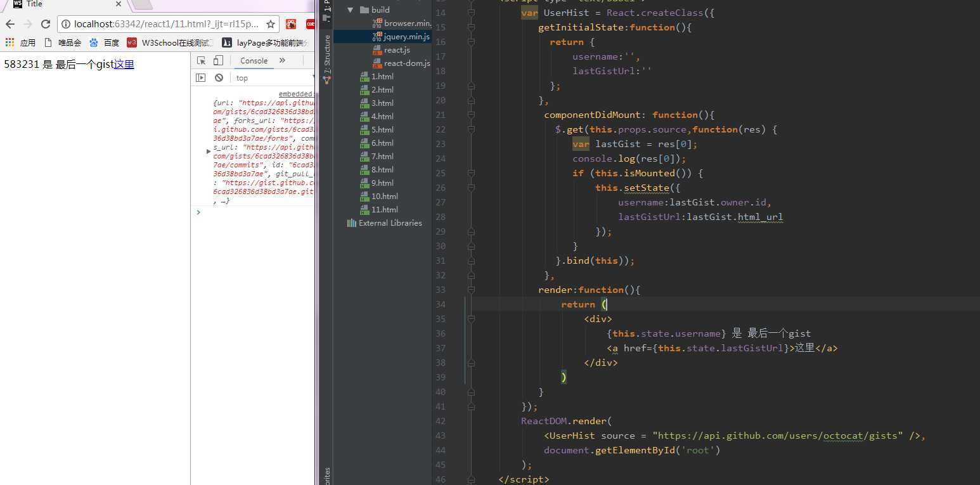The height and width of the screenshot is (485, 980).
Task: Open 1.html in the project tree
Action: [x=377, y=76]
